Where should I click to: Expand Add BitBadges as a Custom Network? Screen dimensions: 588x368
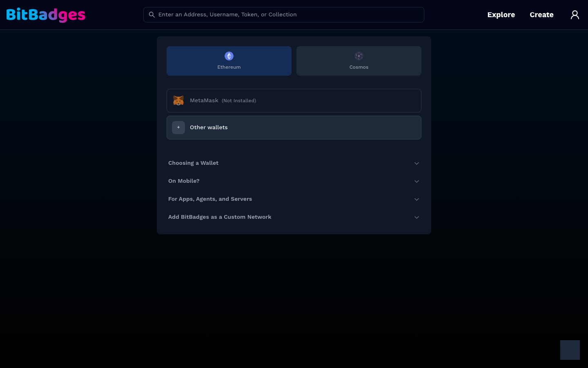click(294, 217)
